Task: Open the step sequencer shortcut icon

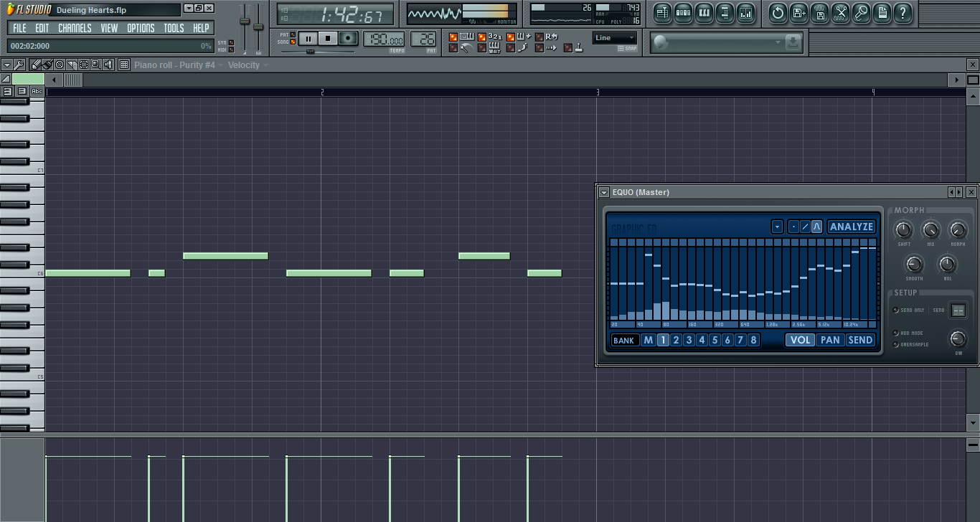Action: 683,12
